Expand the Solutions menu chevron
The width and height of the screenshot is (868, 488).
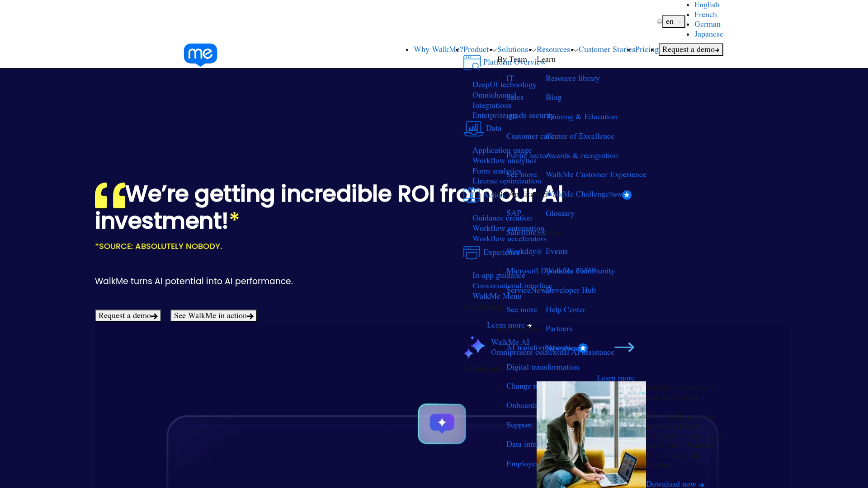(x=533, y=50)
